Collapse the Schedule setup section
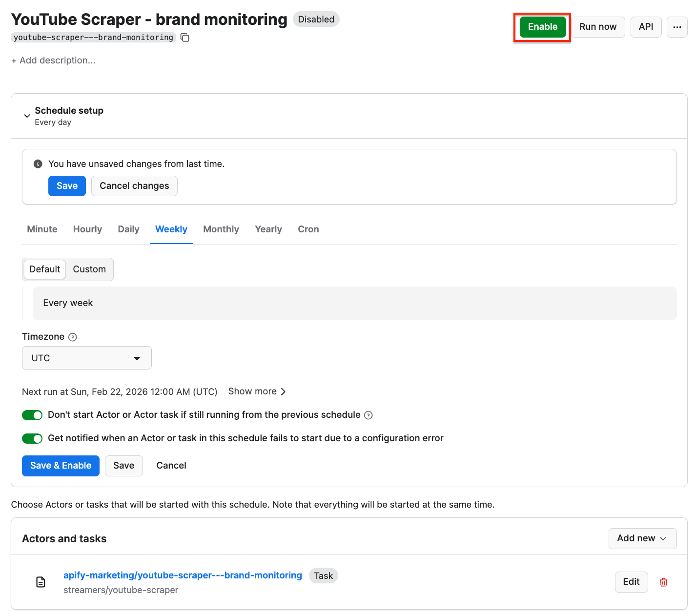The width and height of the screenshot is (695, 616). pos(27,116)
